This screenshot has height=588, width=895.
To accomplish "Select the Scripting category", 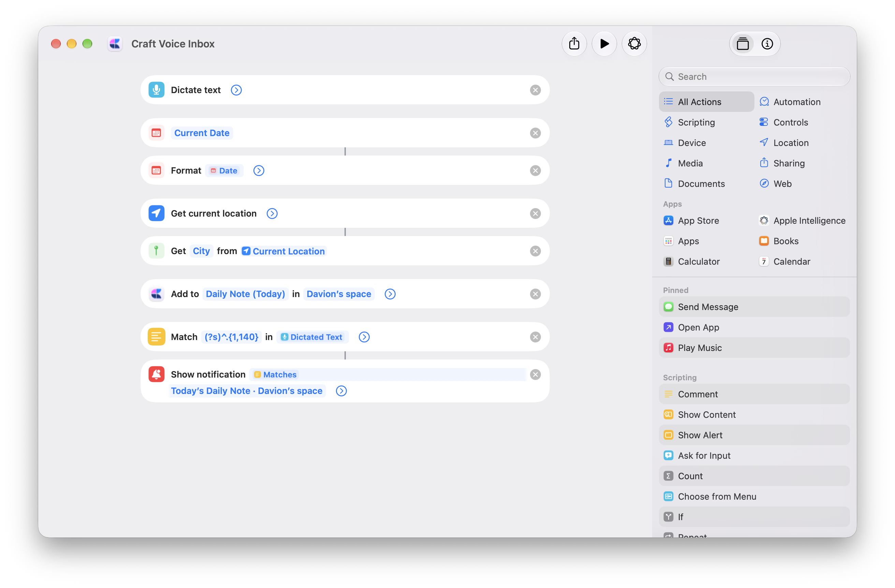I will click(x=706, y=122).
